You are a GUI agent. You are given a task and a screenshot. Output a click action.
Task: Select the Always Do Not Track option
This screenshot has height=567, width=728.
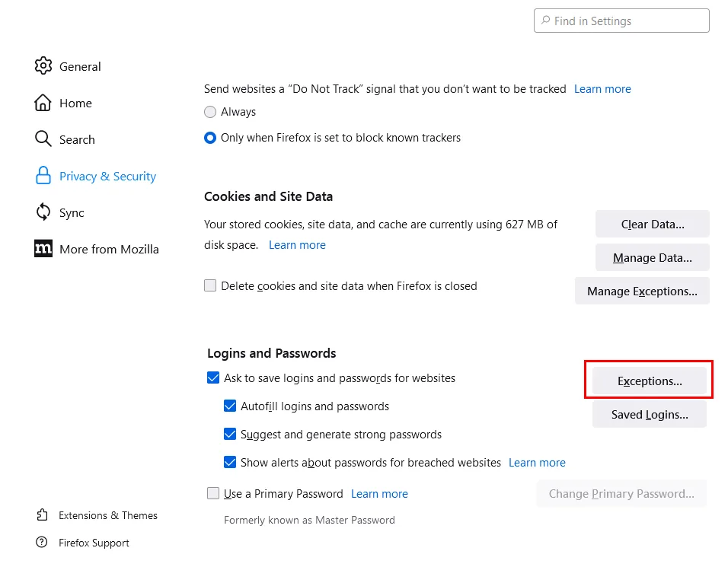coord(210,112)
